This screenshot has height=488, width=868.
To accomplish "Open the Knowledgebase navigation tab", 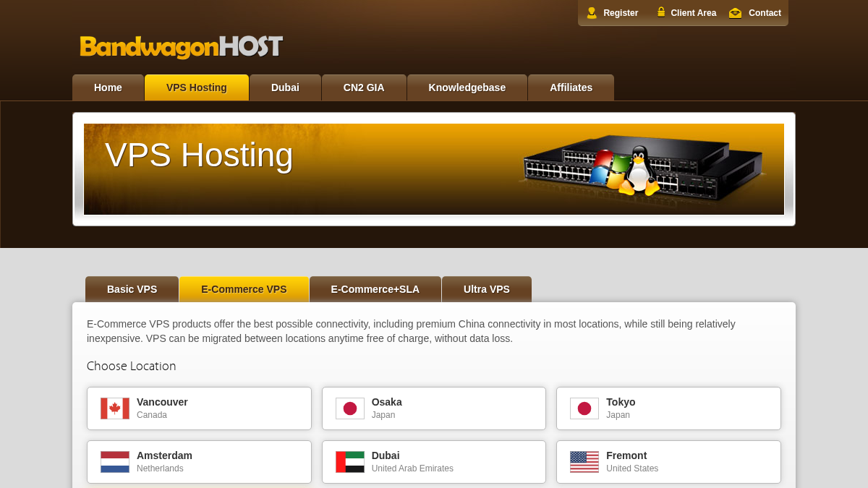I will click(x=467, y=87).
